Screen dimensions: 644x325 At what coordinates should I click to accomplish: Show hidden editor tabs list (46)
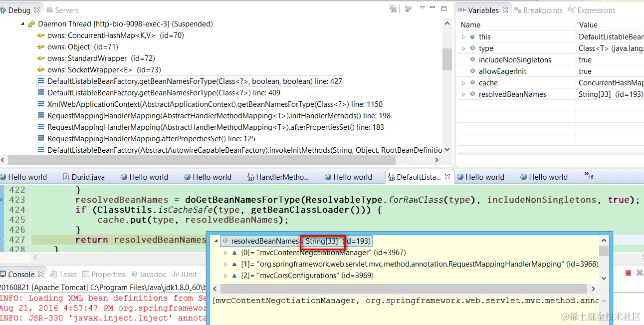click(589, 175)
